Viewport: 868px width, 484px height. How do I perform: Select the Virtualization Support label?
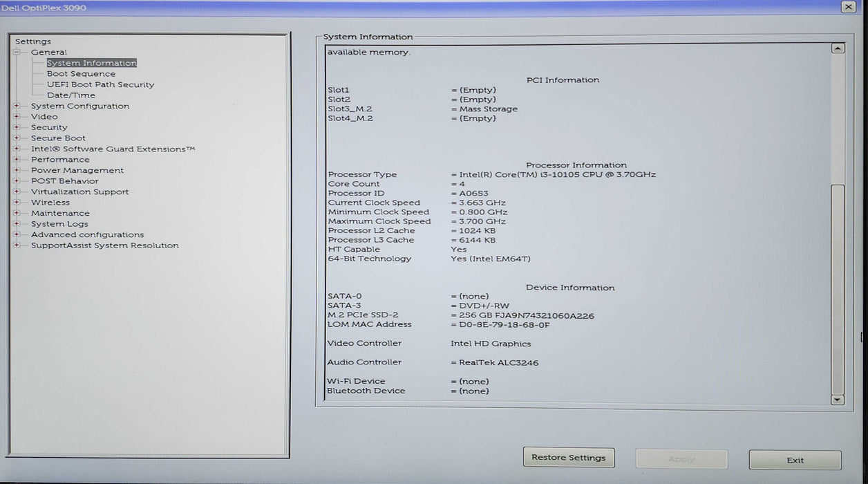click(x=79, y=192)
